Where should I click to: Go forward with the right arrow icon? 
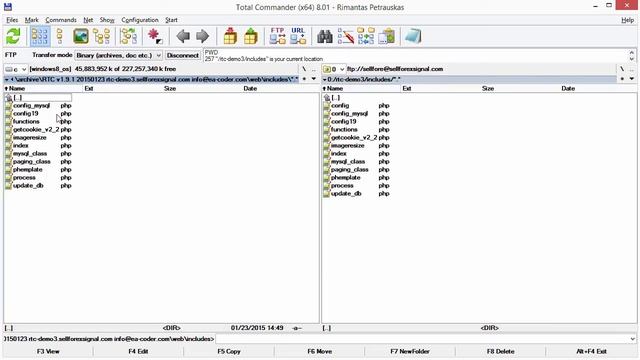202,36
